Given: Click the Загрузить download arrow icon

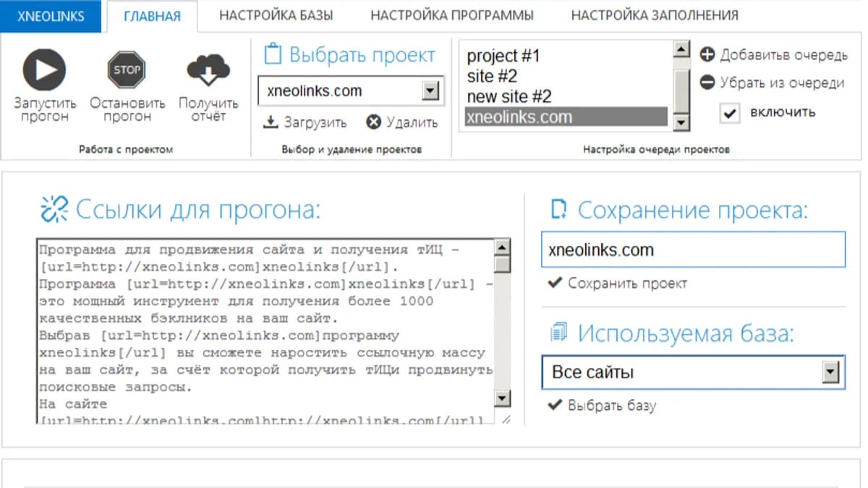Looking at the screenshot, I should click(x=271, y=122).
